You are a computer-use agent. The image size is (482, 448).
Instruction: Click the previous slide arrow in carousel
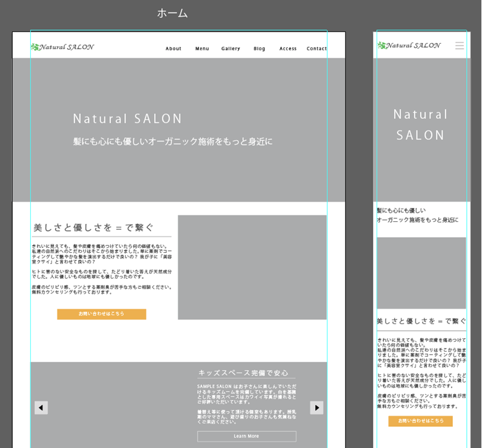click(x=41, y=408)
